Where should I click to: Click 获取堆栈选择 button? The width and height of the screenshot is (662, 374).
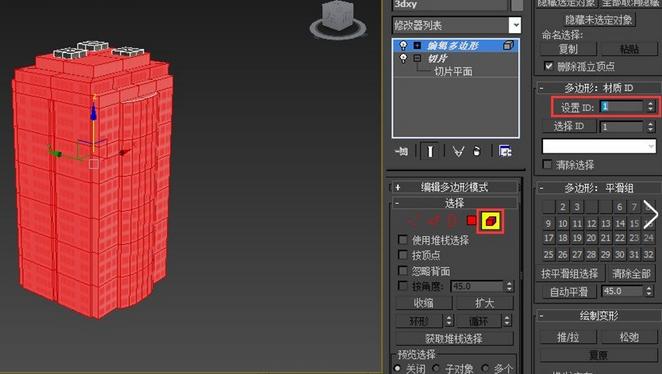point(454,338)
